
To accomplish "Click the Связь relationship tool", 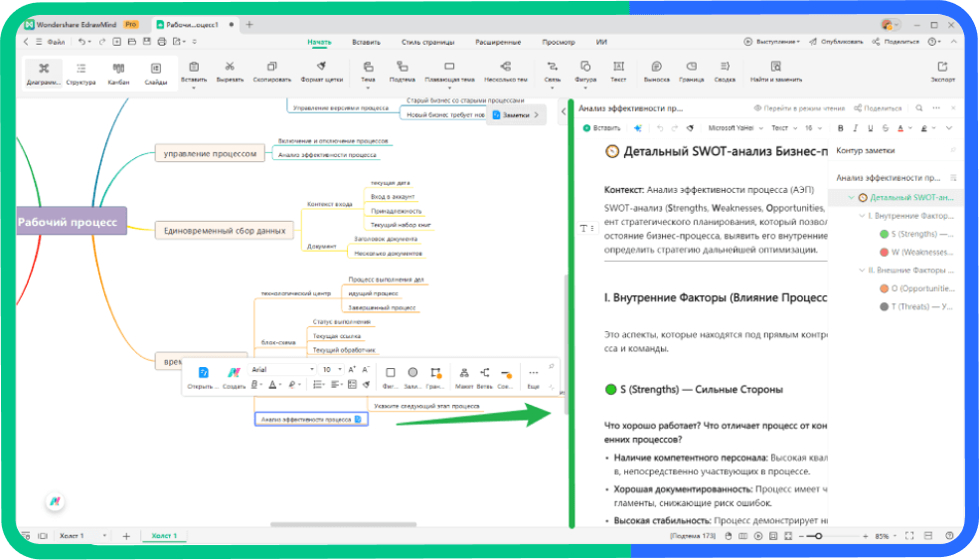I will [x=553, y=72].
